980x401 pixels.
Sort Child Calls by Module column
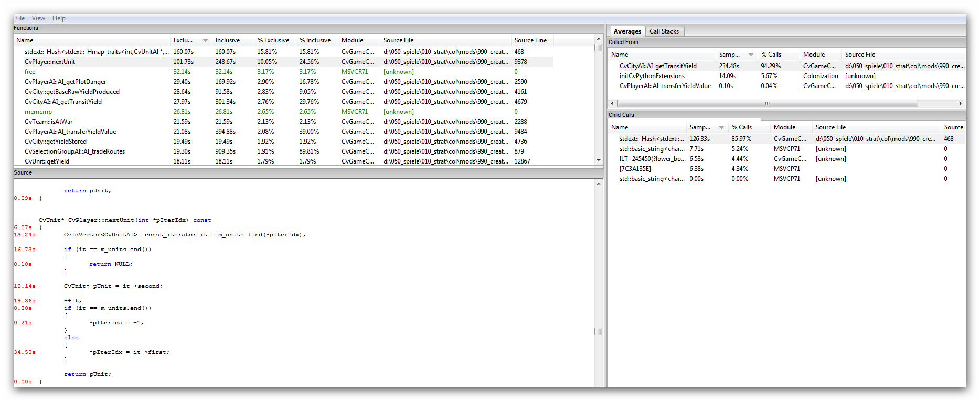pos(791,127)
